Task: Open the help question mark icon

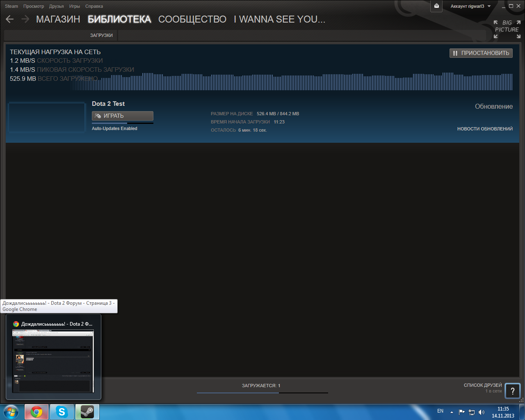Action: (x=512, y=391)
